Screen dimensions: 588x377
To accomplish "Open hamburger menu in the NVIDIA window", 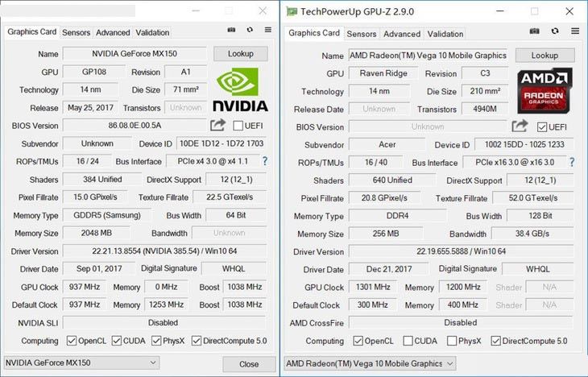I will [267, 30].
